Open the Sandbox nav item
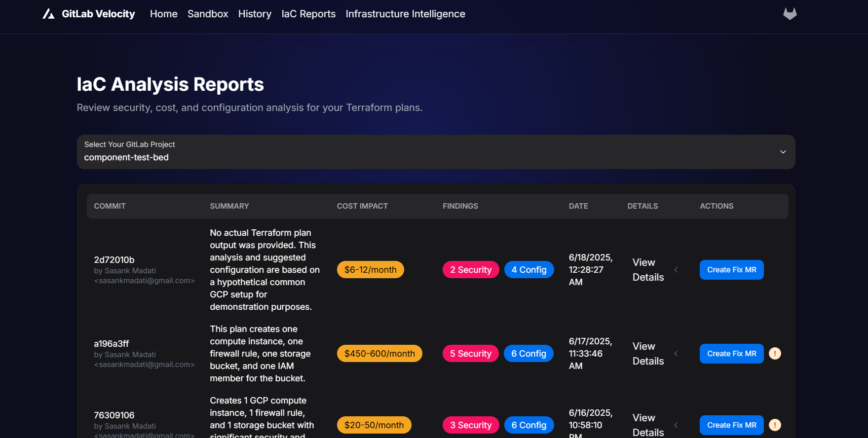The height and width of the screenshot is (438, 868). 208,14
